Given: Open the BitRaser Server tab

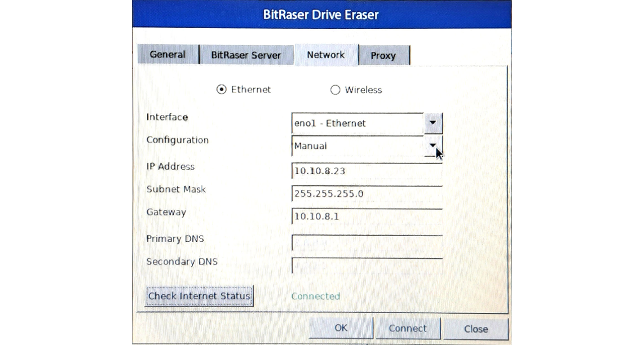Looking at the screenshot, I should click(x=246, y=55).
